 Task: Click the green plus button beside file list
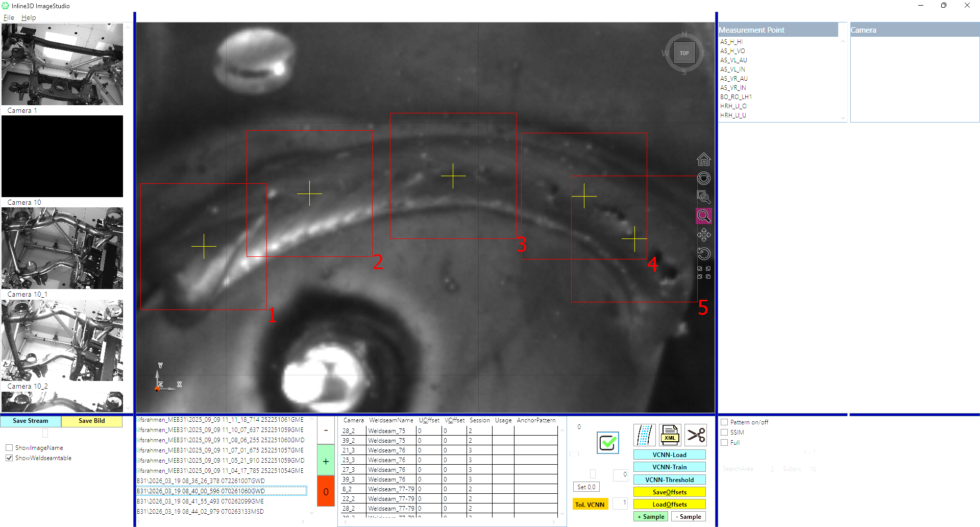326,461
